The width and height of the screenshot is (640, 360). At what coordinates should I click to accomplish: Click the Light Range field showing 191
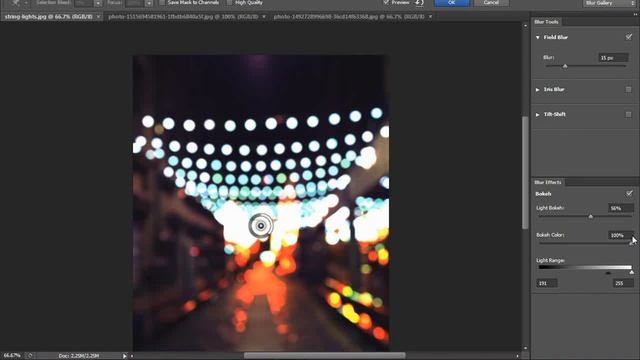click(x=547, y=283)
